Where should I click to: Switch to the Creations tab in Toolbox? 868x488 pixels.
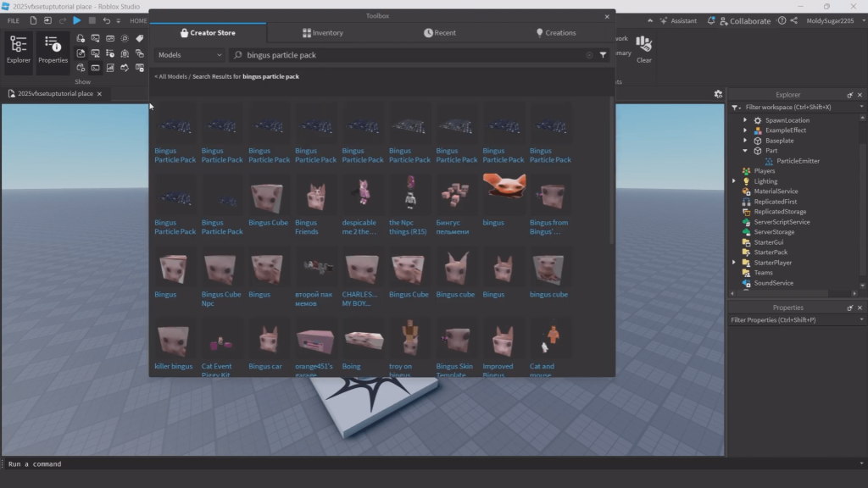556,33
